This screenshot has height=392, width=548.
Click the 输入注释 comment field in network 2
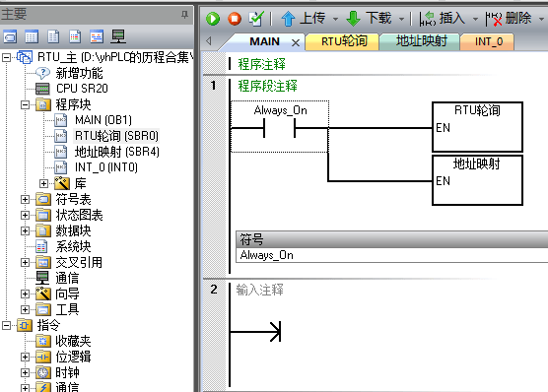259,290
